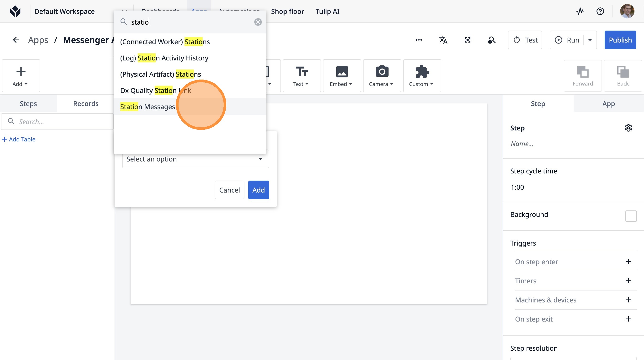
Task: Open the activity pulse icon
Action: click(x=580, y=11)
